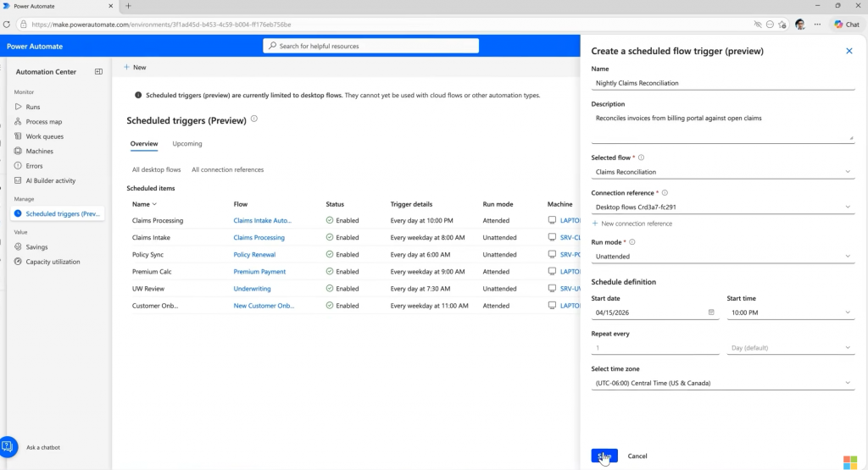This screenshot has height=470, width=868.
Task: Switch to the Overview tab
Action: point(144,144)
